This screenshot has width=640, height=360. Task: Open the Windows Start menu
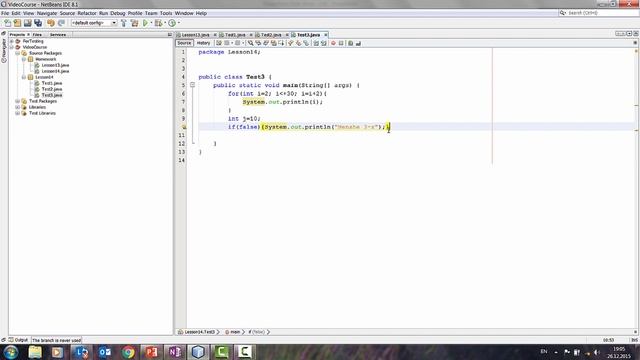11,352
